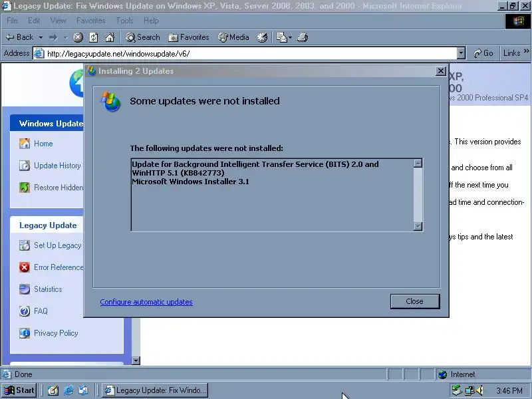Click the updates list scroll up arrow

(x=418, y=163)
